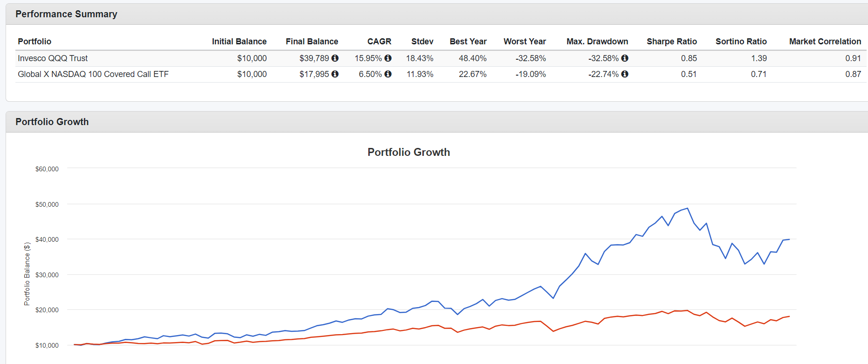The width and height of the screenshot is (868, 364).
Task: Click the blue QQQ line peak
Action: click(x=688, y=209)
